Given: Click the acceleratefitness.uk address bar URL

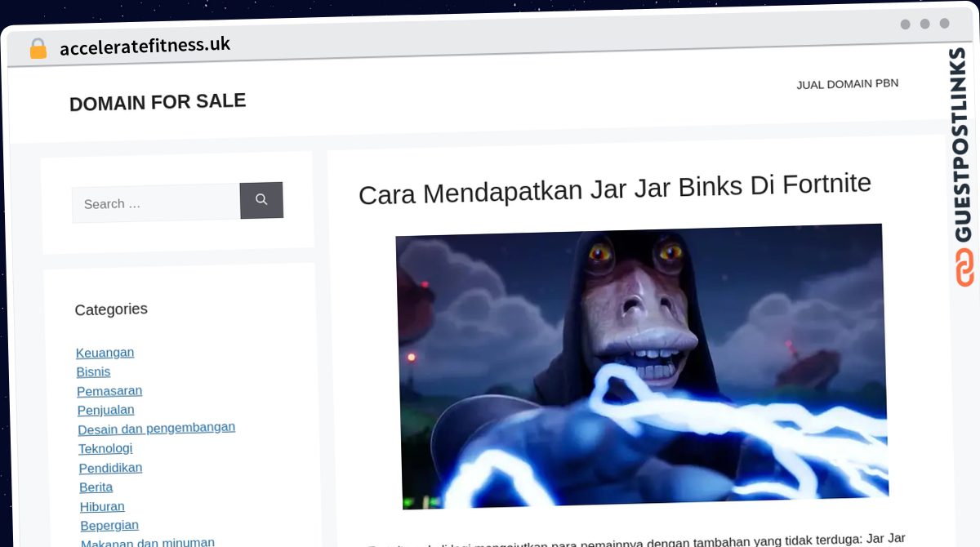Looking at the screenshot, I should [x=145, y=47].
